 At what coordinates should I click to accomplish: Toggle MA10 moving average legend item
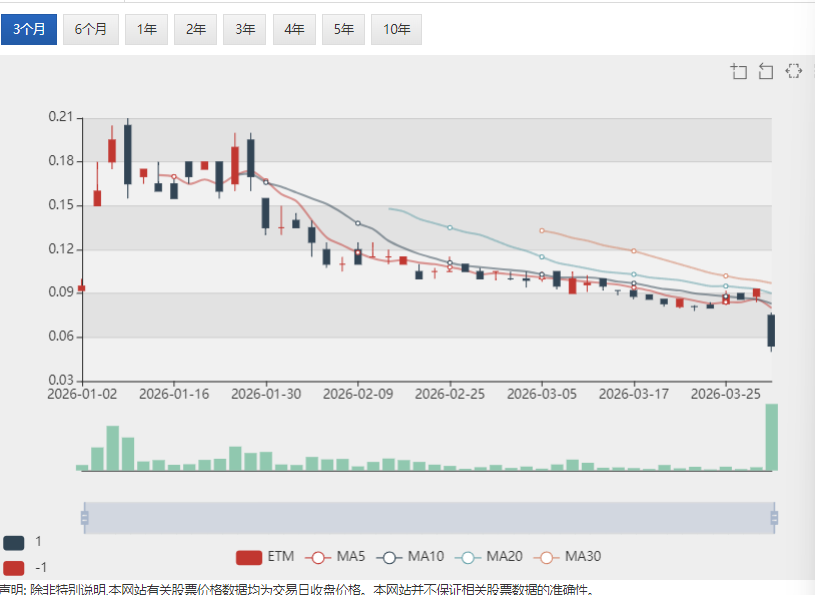click(x=411, y=557)
